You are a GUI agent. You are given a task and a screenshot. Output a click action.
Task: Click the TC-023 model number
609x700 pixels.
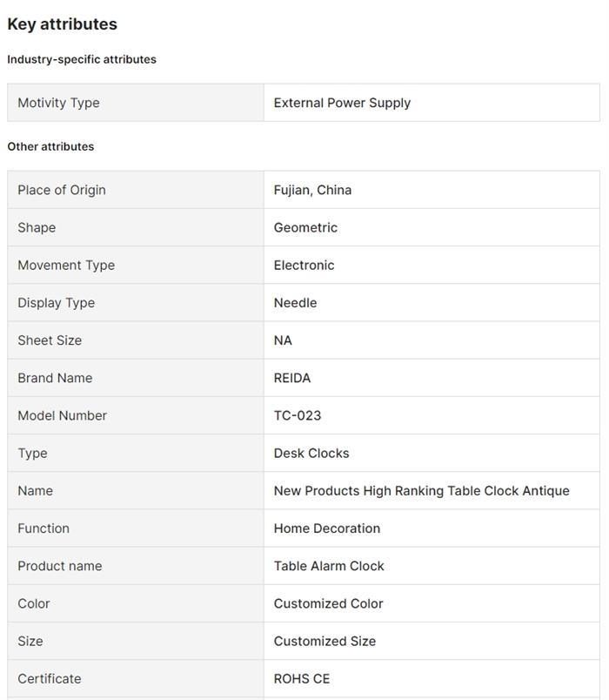coord(298,415)
